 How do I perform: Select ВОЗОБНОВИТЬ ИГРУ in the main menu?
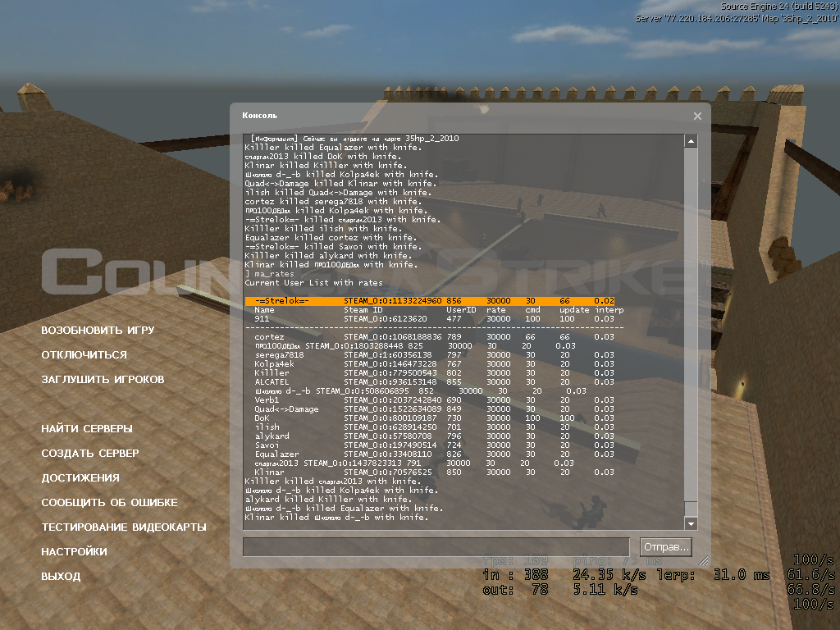(98, 330)
